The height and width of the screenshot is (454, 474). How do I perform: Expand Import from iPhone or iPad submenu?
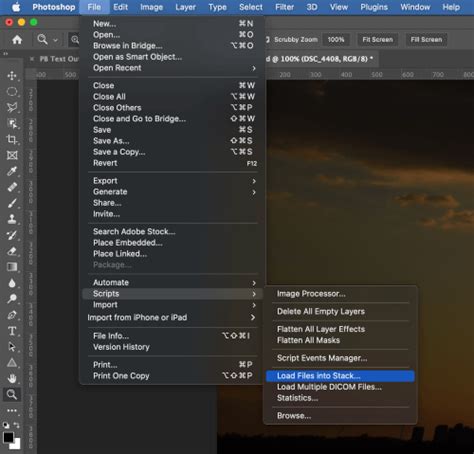pyautogui.click(x=173, y=317)
